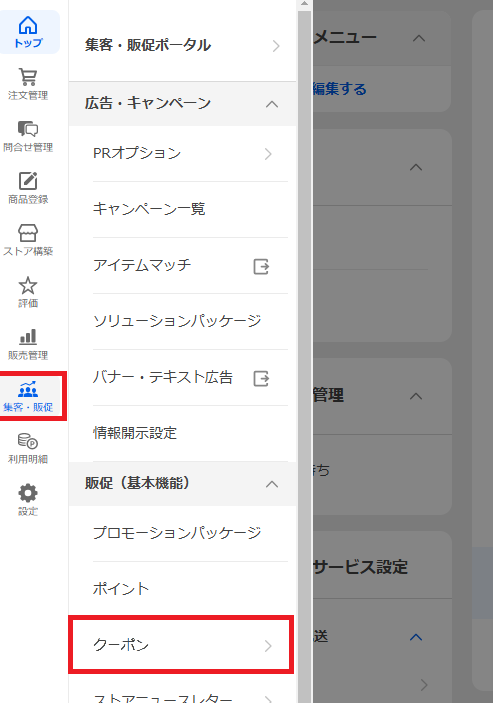Open the PRオプション menu item
493x703 pixels.
182,154
